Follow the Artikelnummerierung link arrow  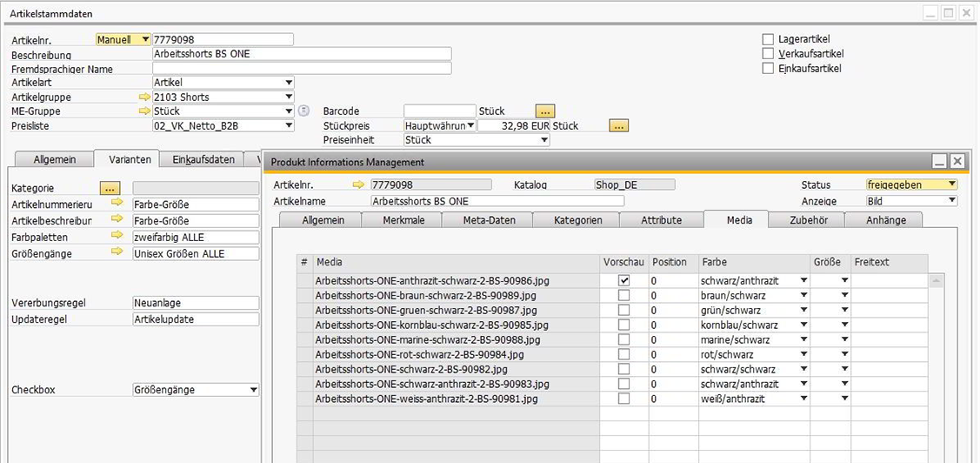coord(117,203)
